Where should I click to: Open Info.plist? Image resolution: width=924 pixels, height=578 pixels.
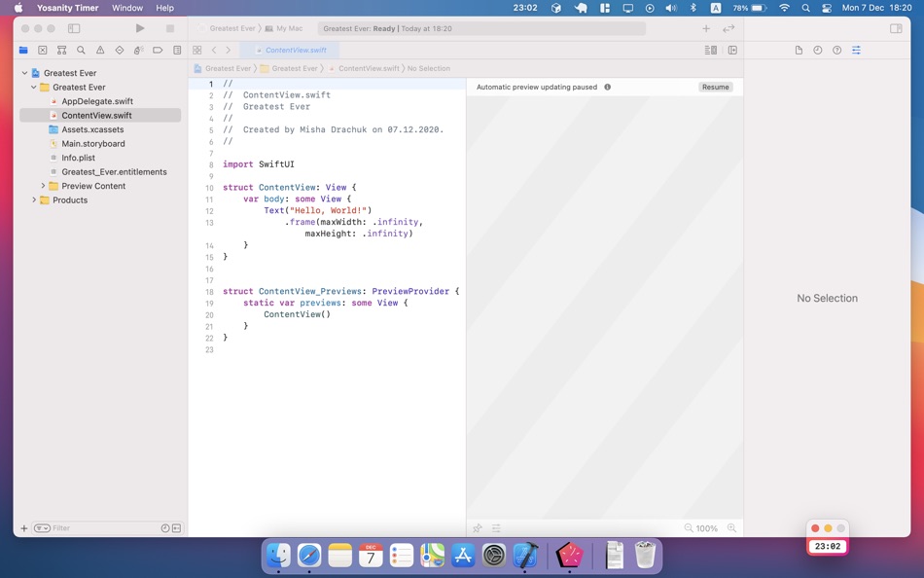coord(79,158)
